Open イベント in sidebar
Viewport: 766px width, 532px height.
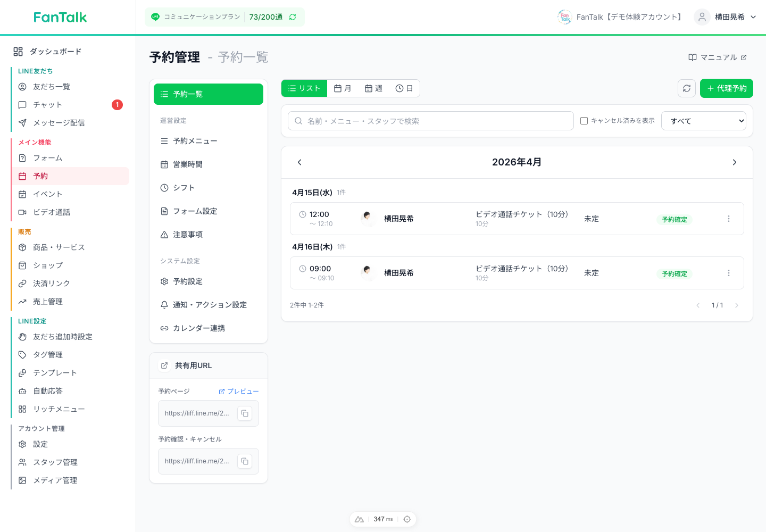click(x=70, y=194)
